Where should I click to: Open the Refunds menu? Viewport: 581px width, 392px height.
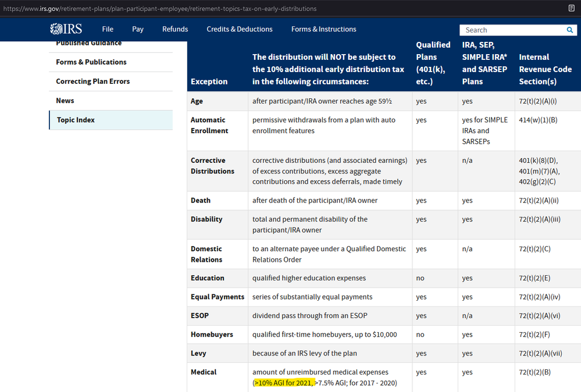pyautogui.click(x=175, y=29)
